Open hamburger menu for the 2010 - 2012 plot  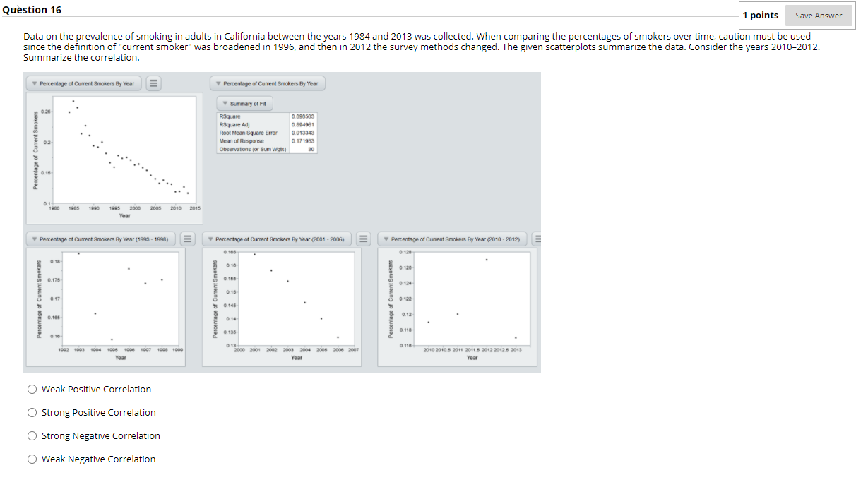click(x=537, y=239)
